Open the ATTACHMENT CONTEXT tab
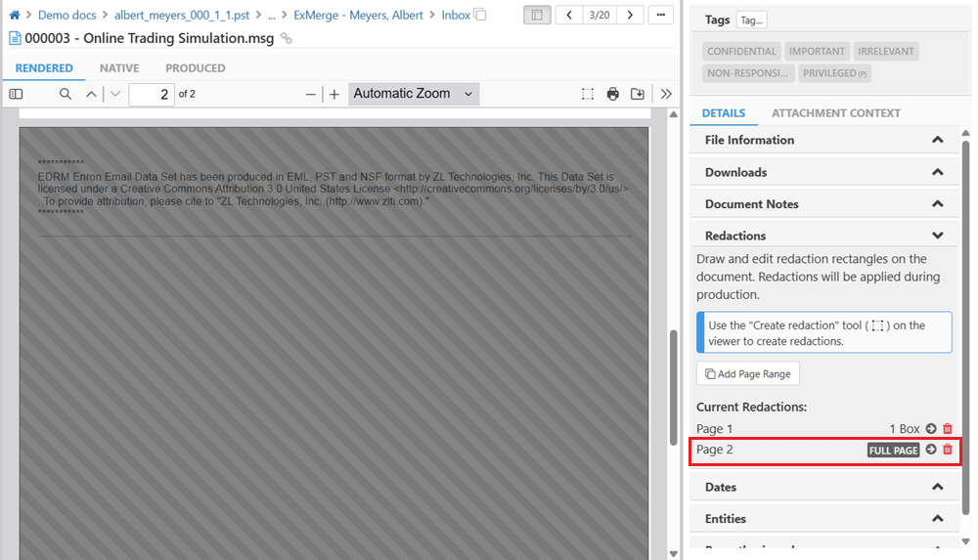978x560 pixels. click(x=836, y=113)
